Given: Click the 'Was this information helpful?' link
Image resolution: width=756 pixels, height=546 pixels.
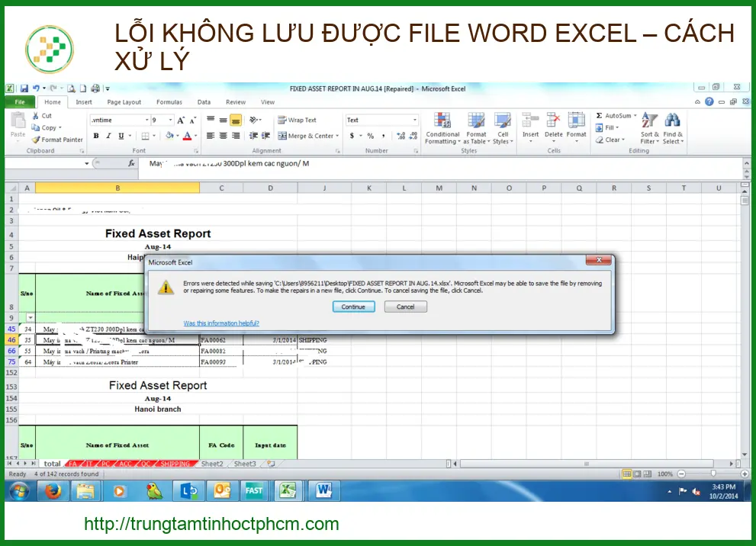Looking at the screenshot, I should (221, 323).
